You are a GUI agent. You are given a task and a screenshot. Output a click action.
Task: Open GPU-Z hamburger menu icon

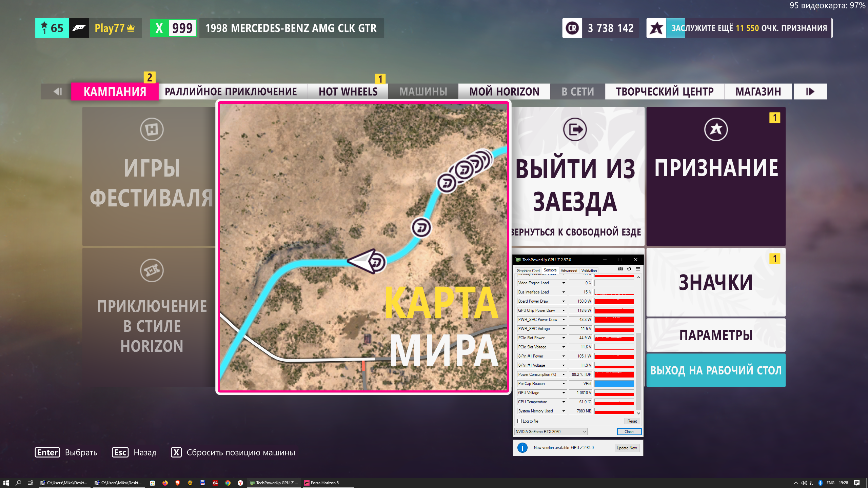(638, 269)
